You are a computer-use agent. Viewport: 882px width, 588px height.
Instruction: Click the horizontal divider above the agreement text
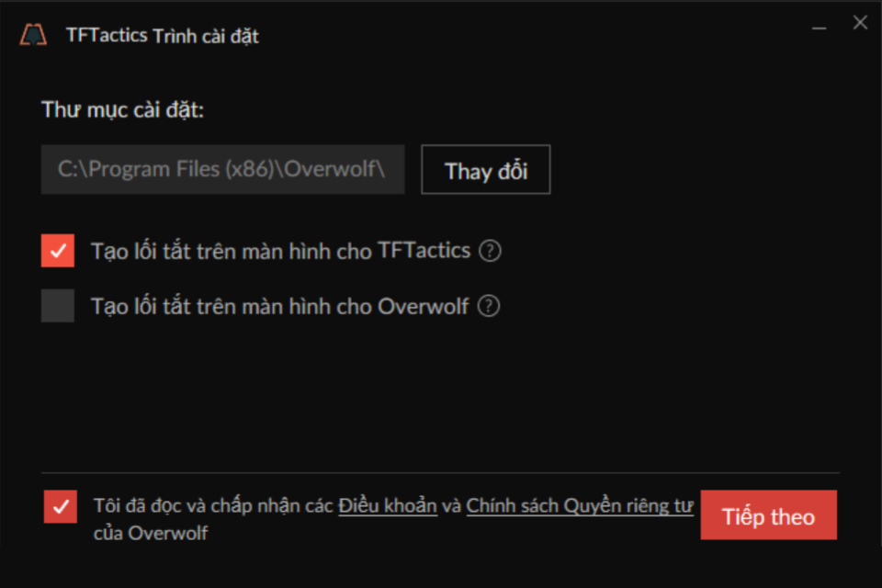pyautogui.click(x=440, y=472)
